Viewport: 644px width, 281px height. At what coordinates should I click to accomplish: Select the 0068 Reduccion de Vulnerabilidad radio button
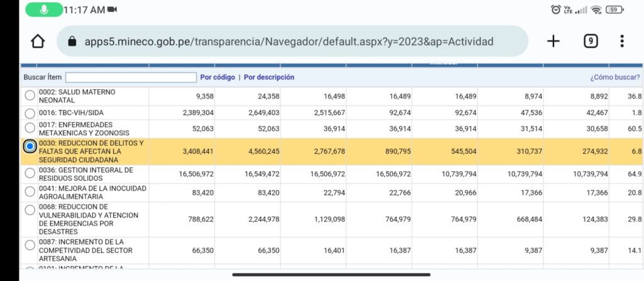point(30,210)
